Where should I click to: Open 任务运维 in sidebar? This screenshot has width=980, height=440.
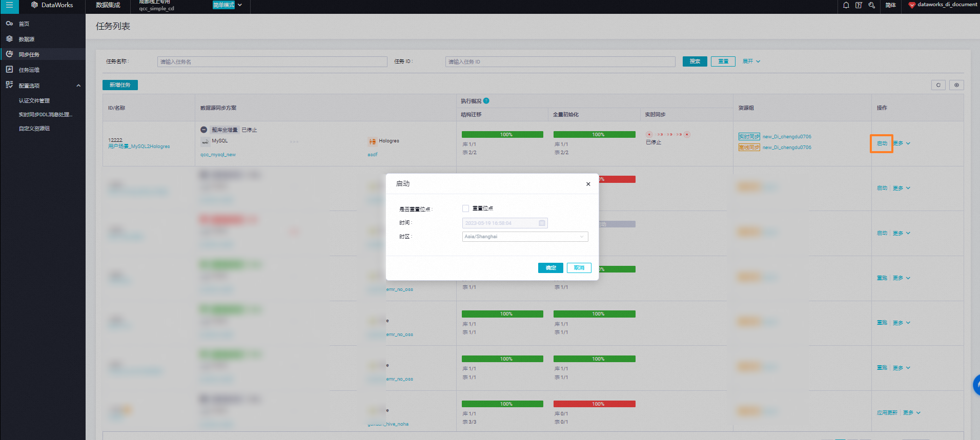point(29,70)
